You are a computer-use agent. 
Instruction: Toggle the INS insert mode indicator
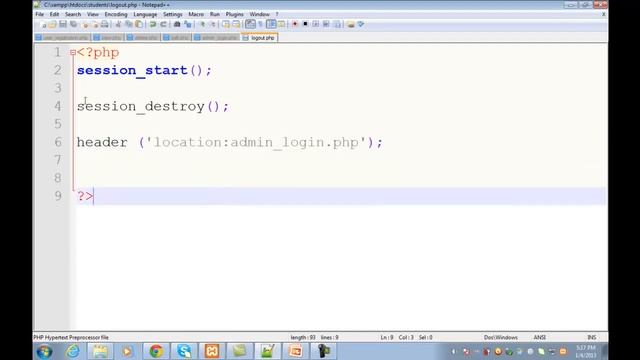click(591, 338)
